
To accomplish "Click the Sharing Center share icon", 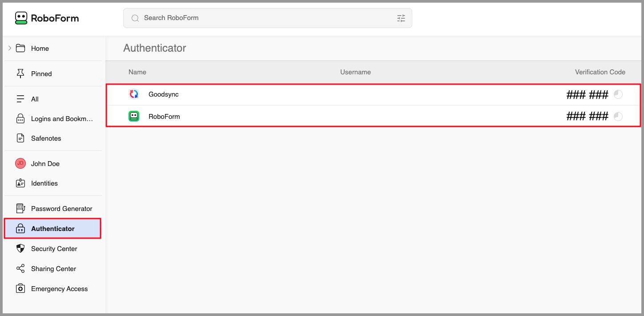I will point(20,268).
